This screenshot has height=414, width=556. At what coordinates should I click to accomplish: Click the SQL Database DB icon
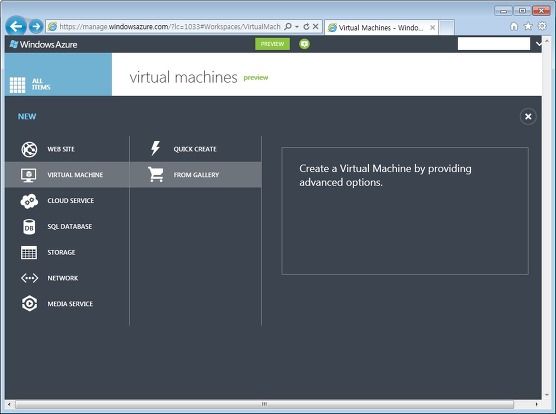(29, 227)
